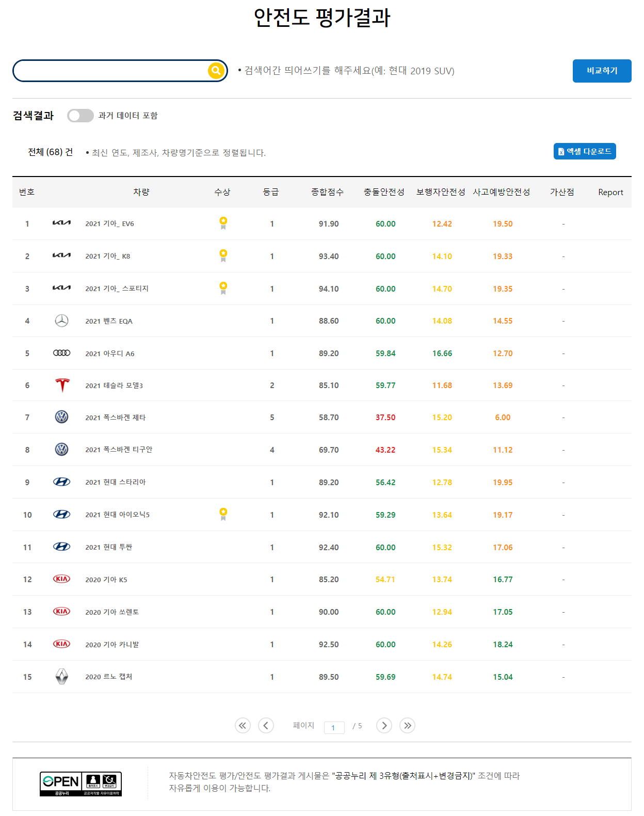Click the red 37.50 collision score
The width and height of the screenshot is (644, 816).
385,418
